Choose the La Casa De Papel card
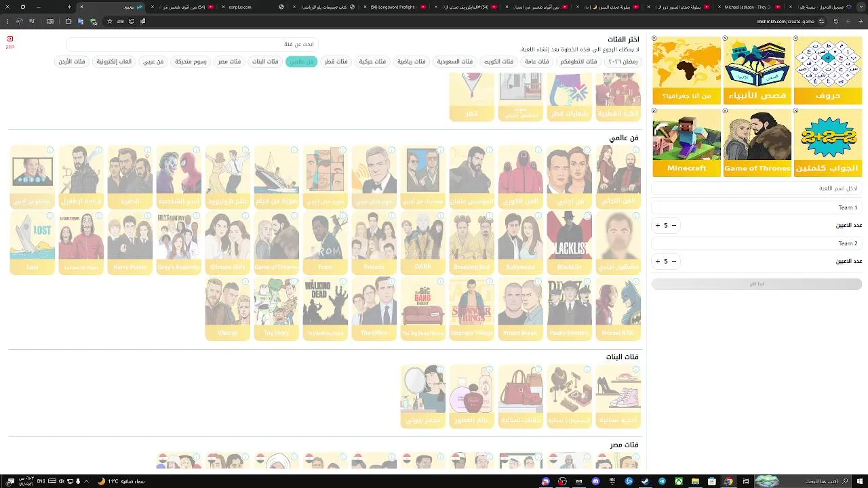 (81, 243)
